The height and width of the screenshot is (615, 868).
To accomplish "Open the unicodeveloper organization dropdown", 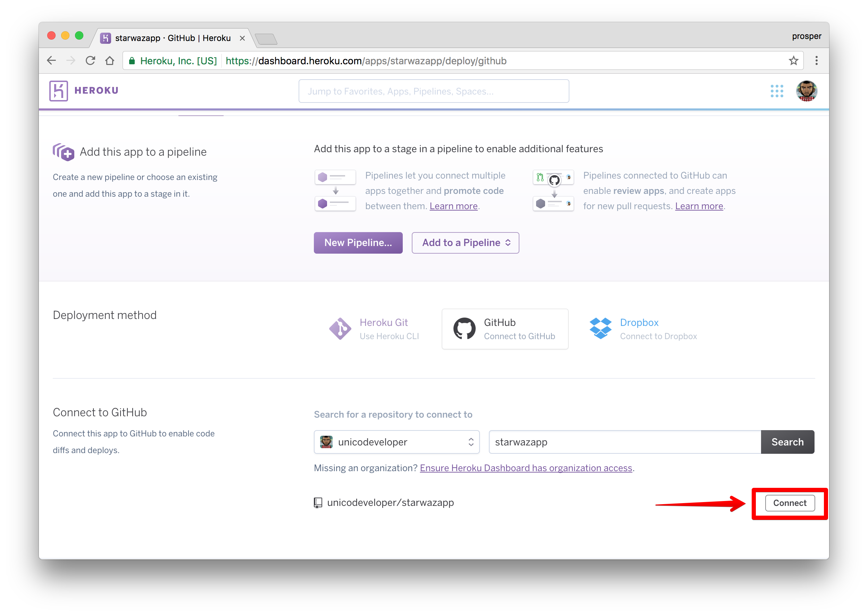I will [397, 442].
